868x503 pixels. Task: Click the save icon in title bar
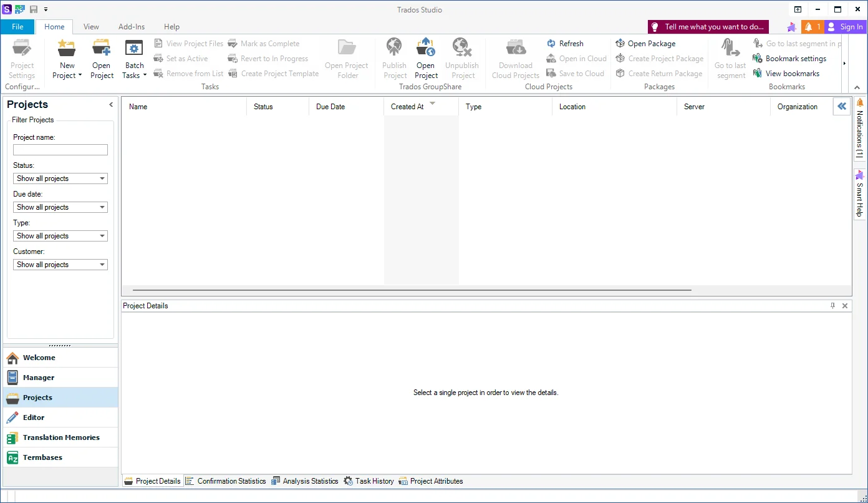click(x=34, y=9)
